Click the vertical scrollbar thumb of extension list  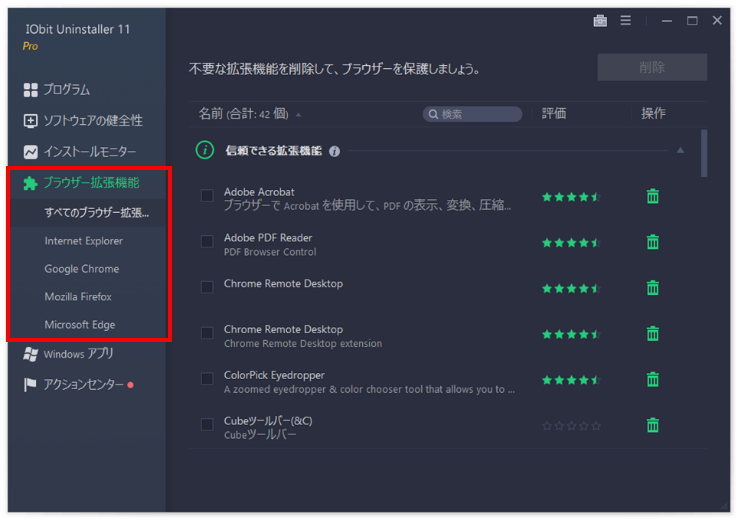(x=704, y=153)
